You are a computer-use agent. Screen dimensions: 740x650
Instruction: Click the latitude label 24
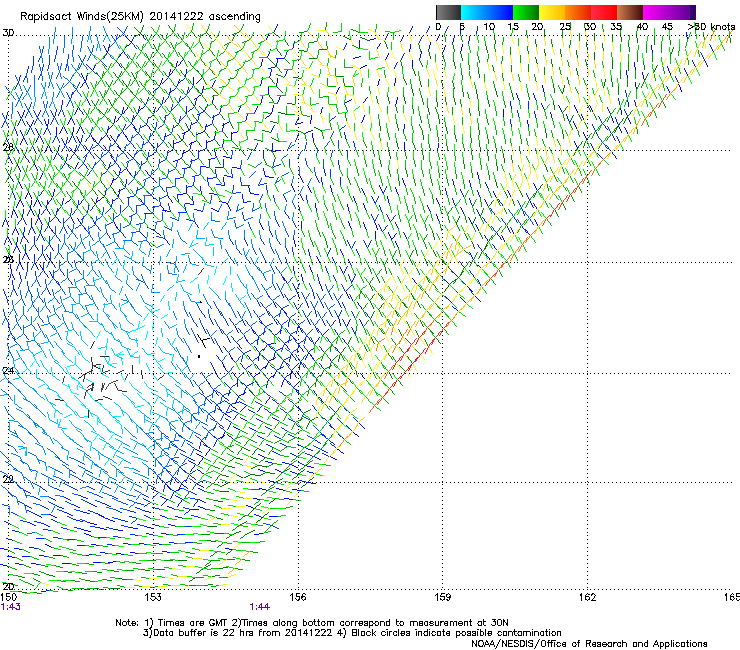click(8, 371)
